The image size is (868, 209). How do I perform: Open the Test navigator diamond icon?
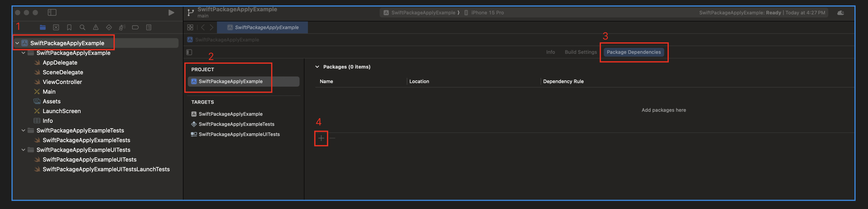(x=109, y=27)
